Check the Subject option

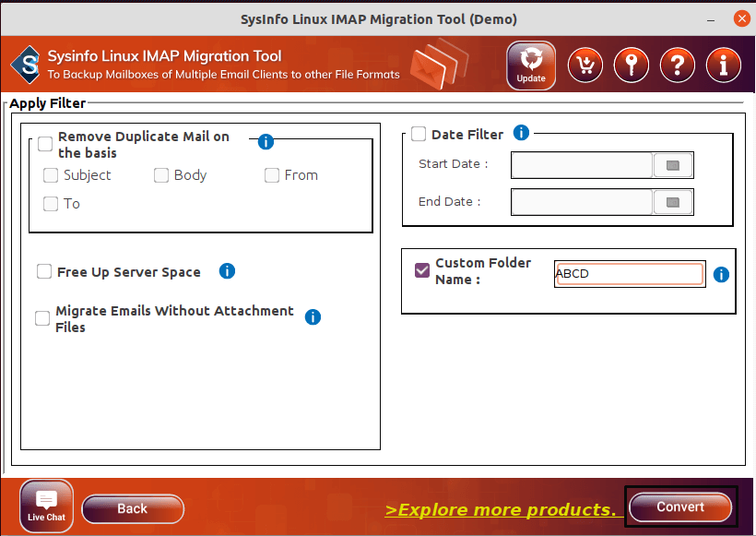[51, 175]
